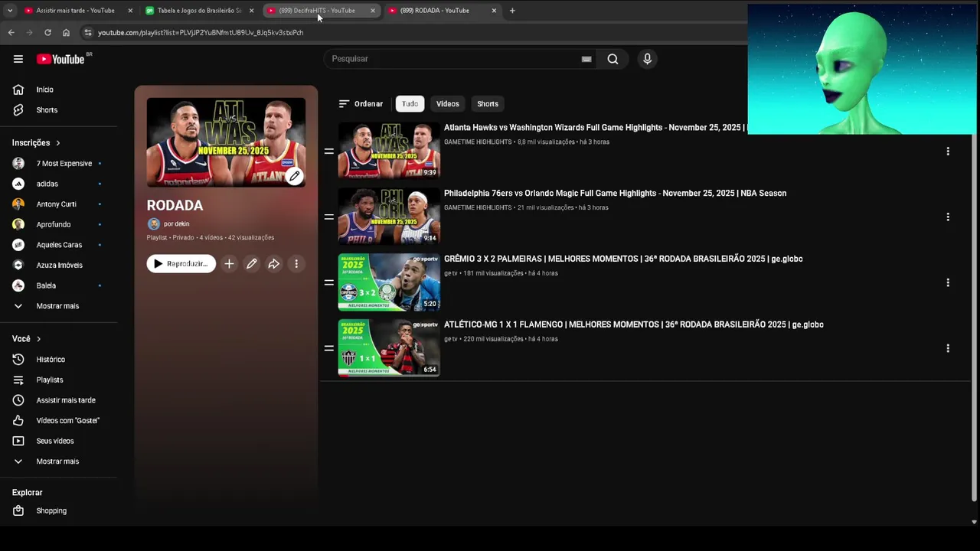Open new browser tab plus button
Screen dimensions: 980x551
click(x=512, y=11)
